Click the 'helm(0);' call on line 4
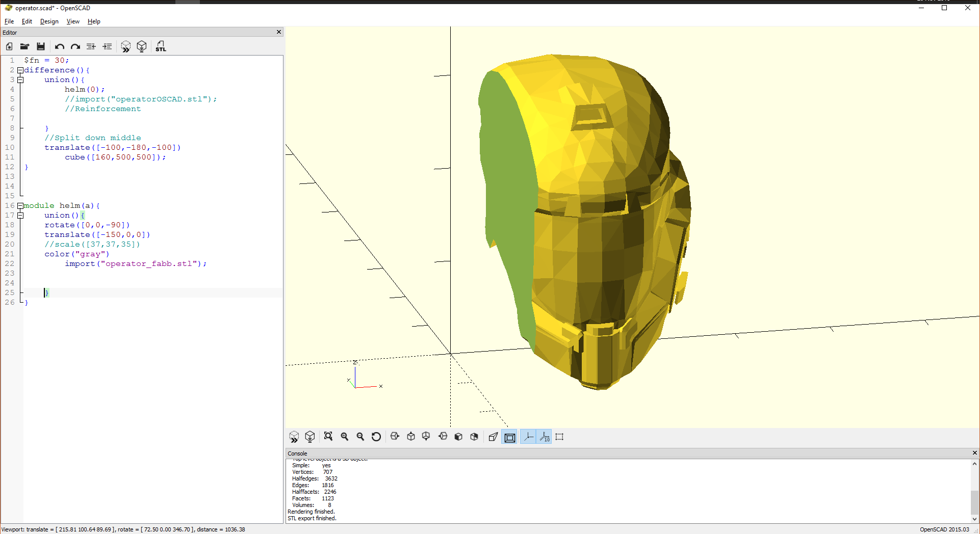Screen dimensions: 980x534 pyautogui.click(x=85, y=89)
